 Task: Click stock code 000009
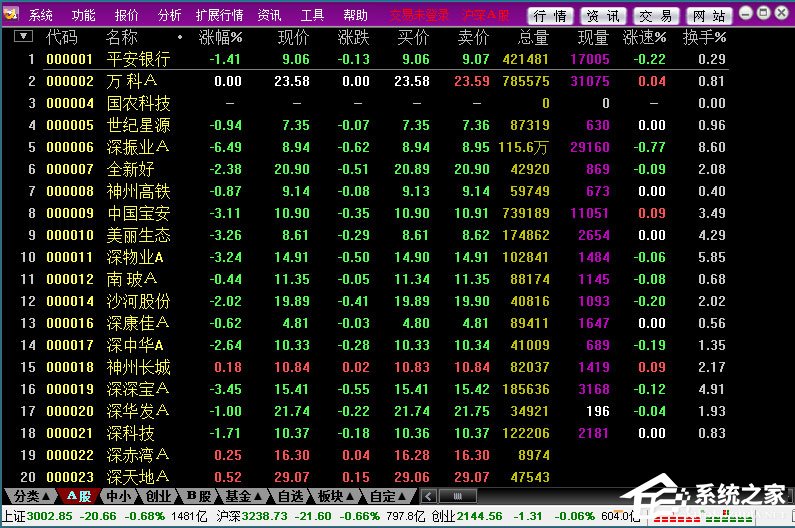pos(70,213)
